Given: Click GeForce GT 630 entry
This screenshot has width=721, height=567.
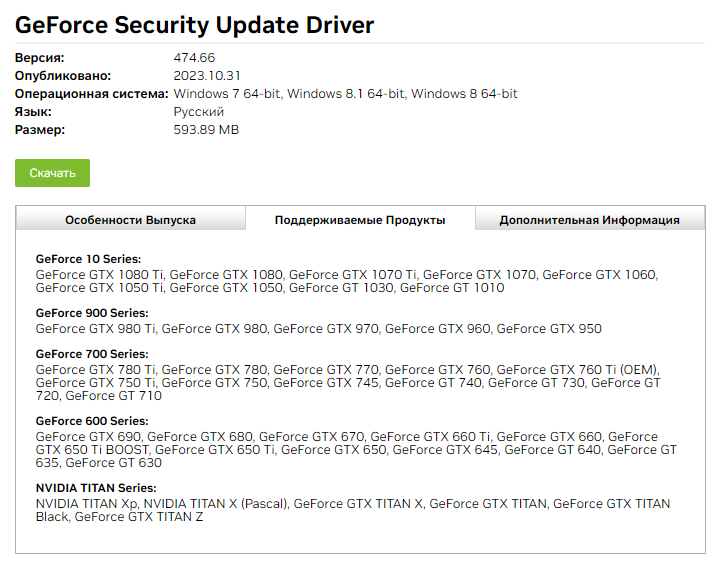Looking at the screenshot, I should tap(114, 463).
